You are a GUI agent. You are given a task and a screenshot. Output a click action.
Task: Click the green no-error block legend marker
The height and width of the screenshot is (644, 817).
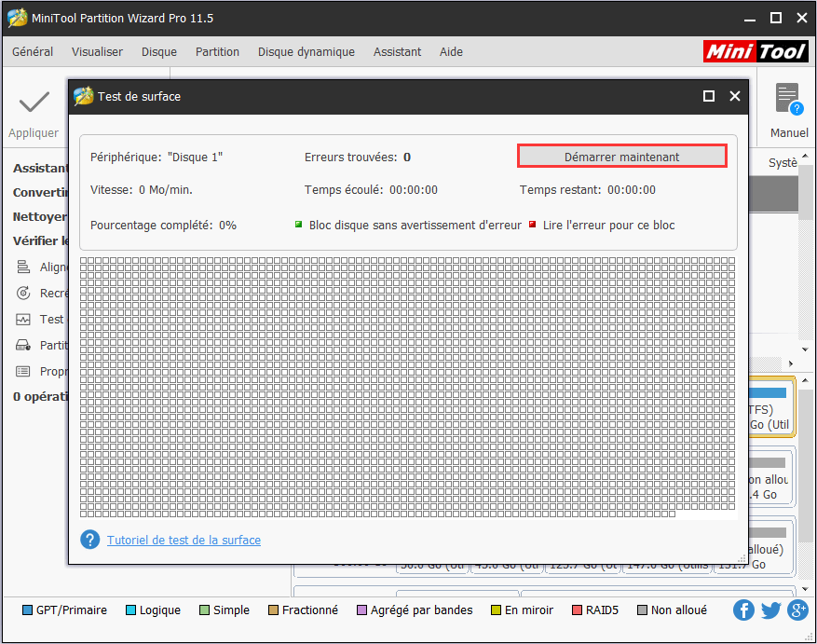click(x=298, y=225)
